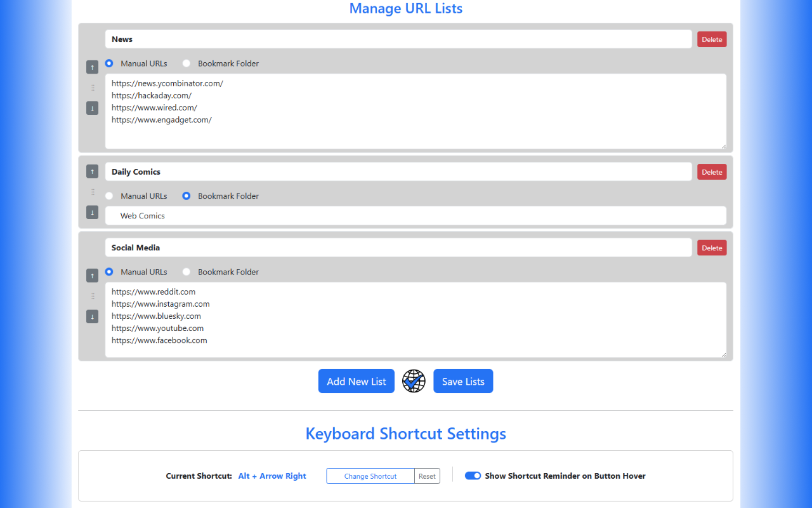The image size is (812, 508).
Task: Click the down arrow below the News list
Action: coord(92,107)
